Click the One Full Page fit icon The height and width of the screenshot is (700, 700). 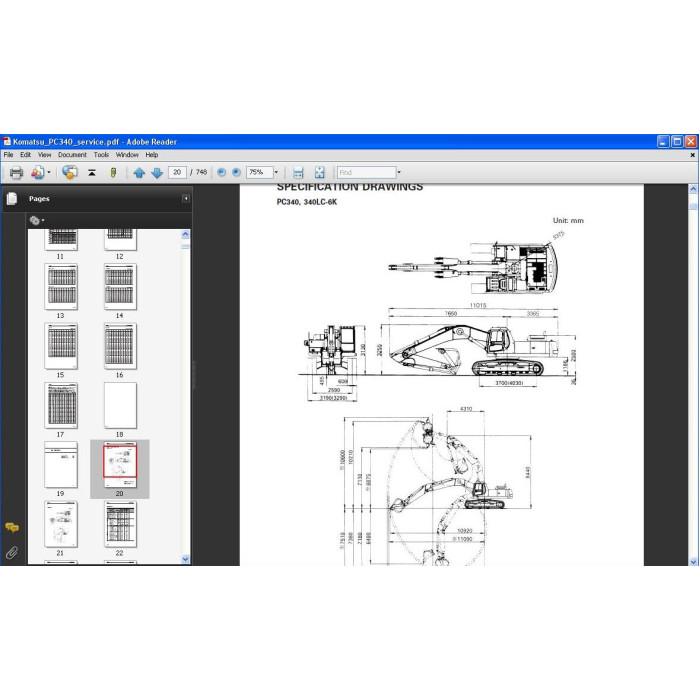320,172
